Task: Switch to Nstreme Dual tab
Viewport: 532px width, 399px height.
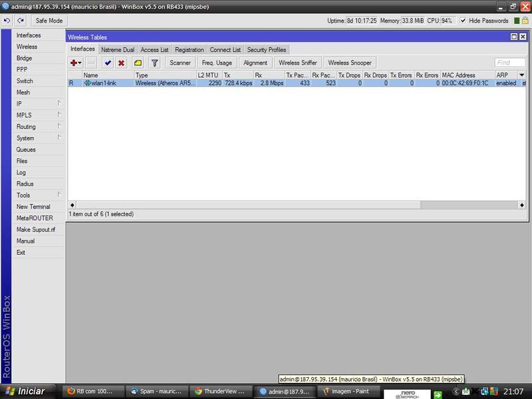Action: (118, 49)
